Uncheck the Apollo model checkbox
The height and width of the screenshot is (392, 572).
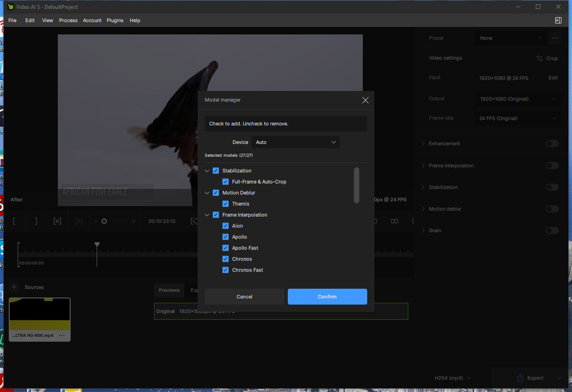pyautogui.click(x=226, y=237)
